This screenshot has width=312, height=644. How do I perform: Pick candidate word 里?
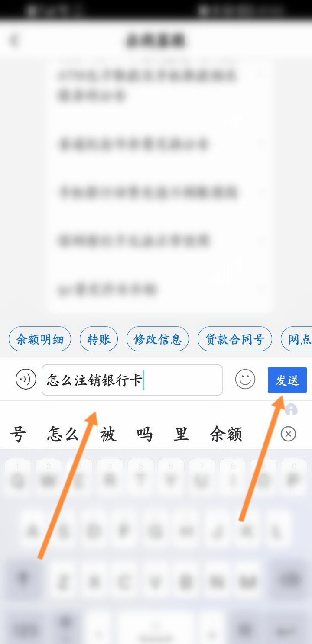(x=181, y=434)
